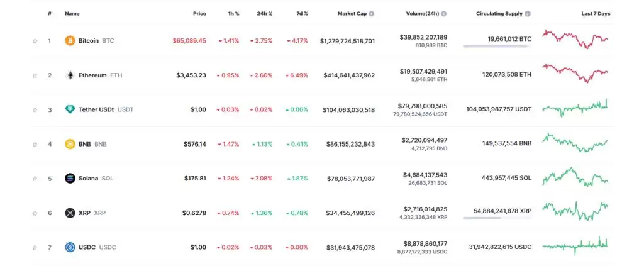Click Bitcoin circulating supply progress bar
The width and height of the screenshot is (644, 266).
[x=497, y=46]
